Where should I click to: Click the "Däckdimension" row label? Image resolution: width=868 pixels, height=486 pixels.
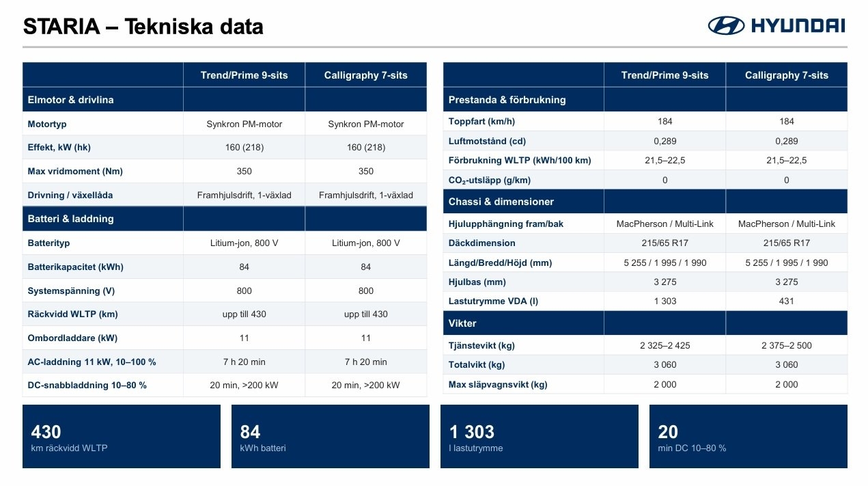[x=482, y=243]
